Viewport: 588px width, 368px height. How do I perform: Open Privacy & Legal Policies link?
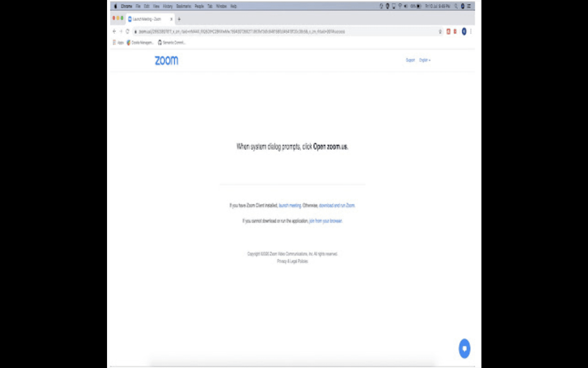click(x=293, y=261)
